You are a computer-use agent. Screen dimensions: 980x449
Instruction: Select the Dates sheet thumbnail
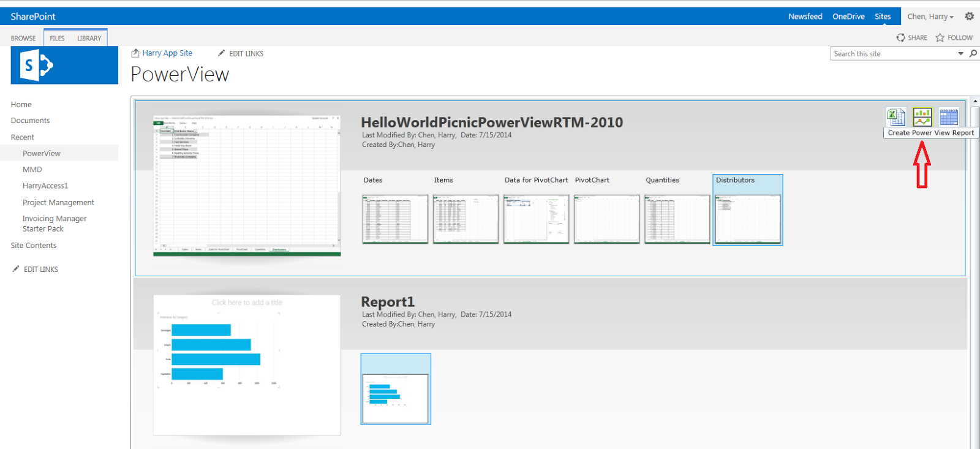click(x=395, y=219)
